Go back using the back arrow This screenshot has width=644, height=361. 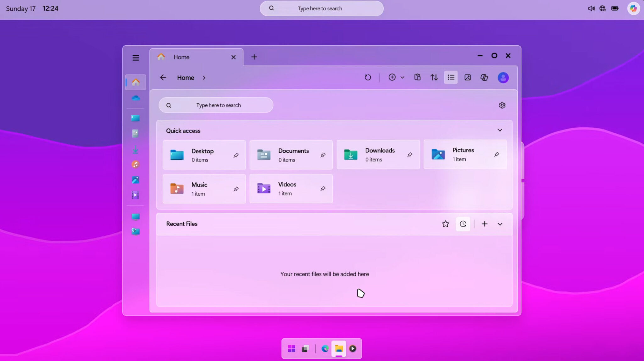point(163,77)
